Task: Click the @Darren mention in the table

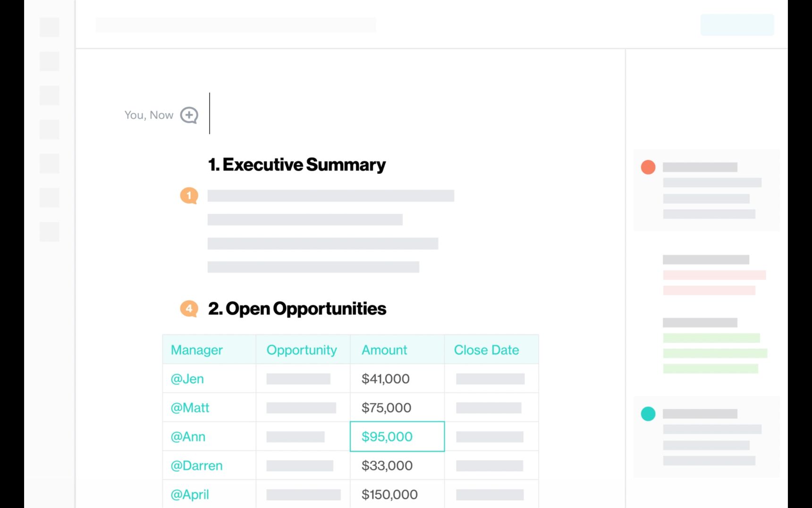Action: point(196,465)
